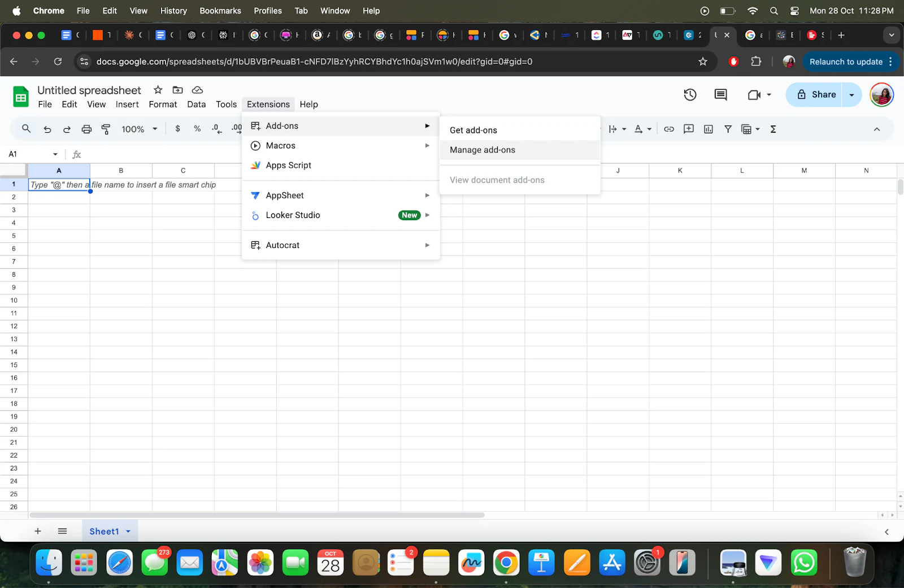Image resolution: width=904 pixels, height=588 pixels.
Task: Open the search menus magnifier icon
Action: point(26,129)
